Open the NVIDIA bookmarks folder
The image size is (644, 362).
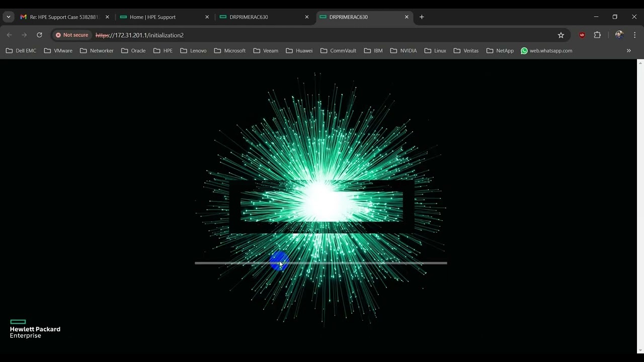pos(404,51)
